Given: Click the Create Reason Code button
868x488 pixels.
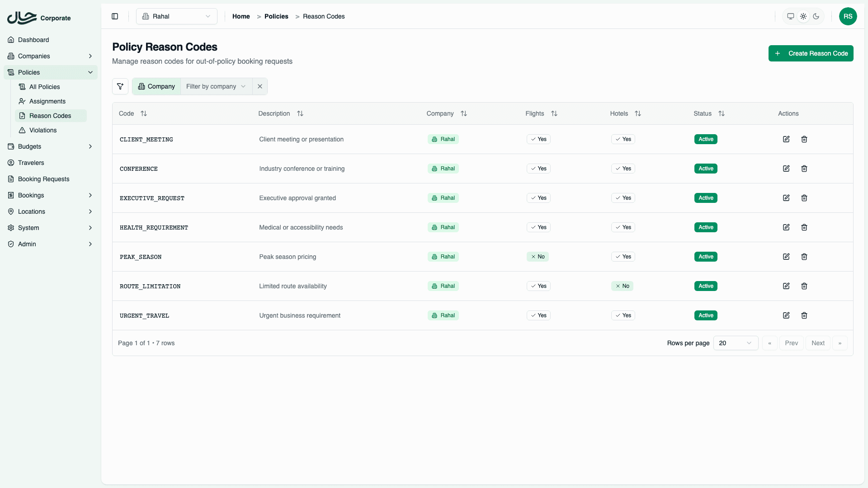Looking at the screenshot, I should [x=811, y=53].
